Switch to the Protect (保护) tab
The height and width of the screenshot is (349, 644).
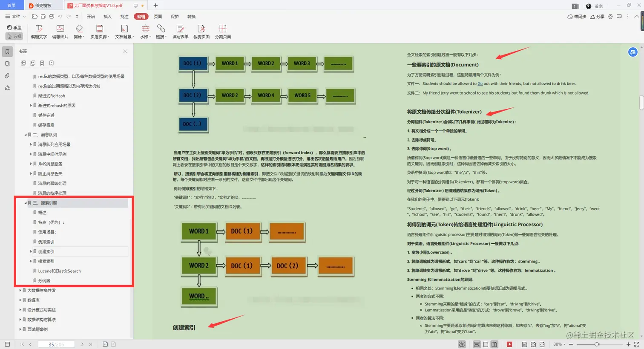pos(175,17)
